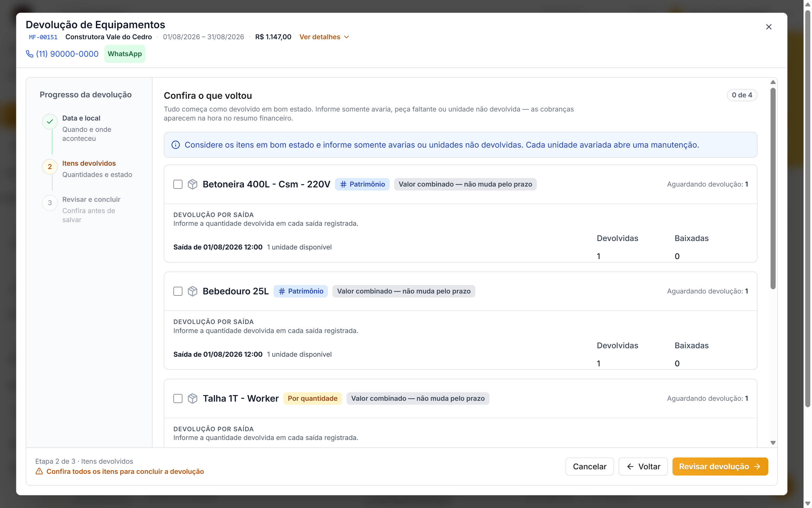Click the chevron next to Ver detalhes
This screenshot has width=812, height=508.
click(347, 37)
